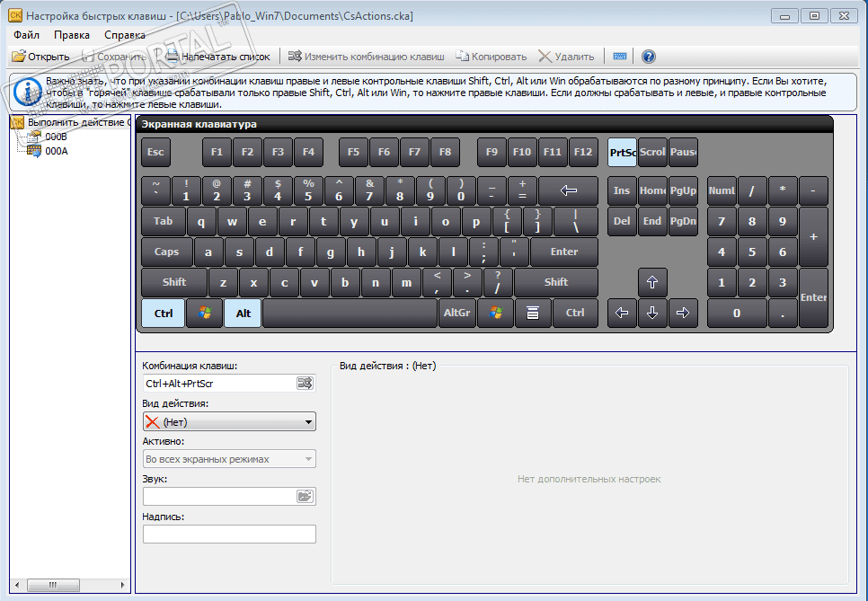868x601 pixels.
Task: Click tree panel scrollbar right arrow
Action: click(122, 585)
